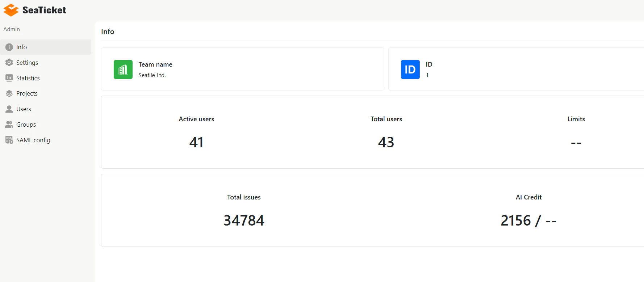Open SAML config page
Screen dimensions: 644x282
46,140
